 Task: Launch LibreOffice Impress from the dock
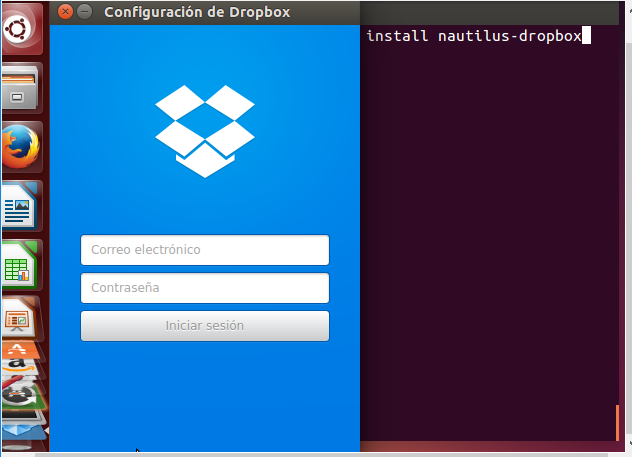[x=20, y=319]
